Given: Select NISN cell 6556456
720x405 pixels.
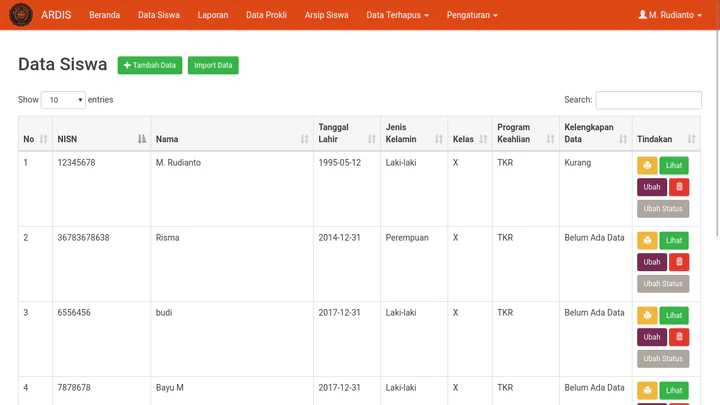Looking at the screenshot, I should tap(74, 312).
